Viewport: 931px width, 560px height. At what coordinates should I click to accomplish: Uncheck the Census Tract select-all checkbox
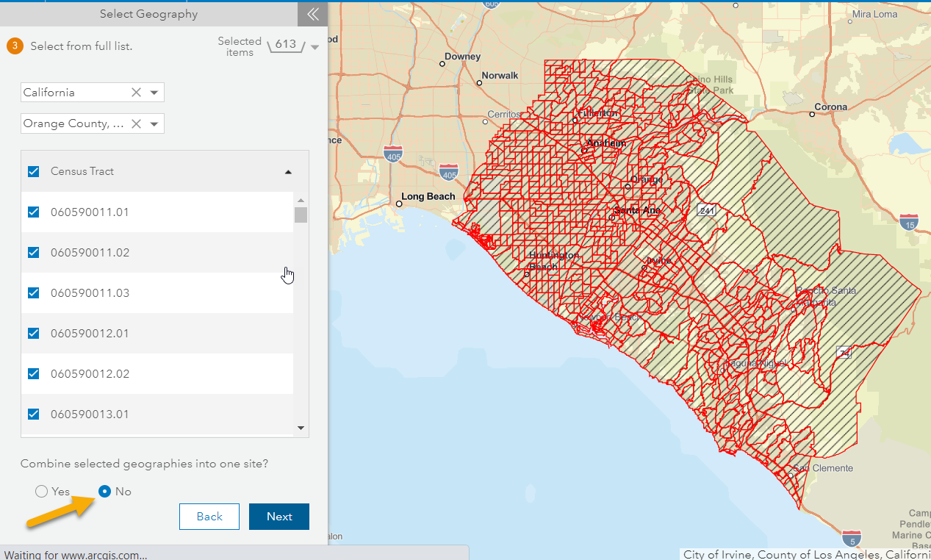[x=33, y=171]
